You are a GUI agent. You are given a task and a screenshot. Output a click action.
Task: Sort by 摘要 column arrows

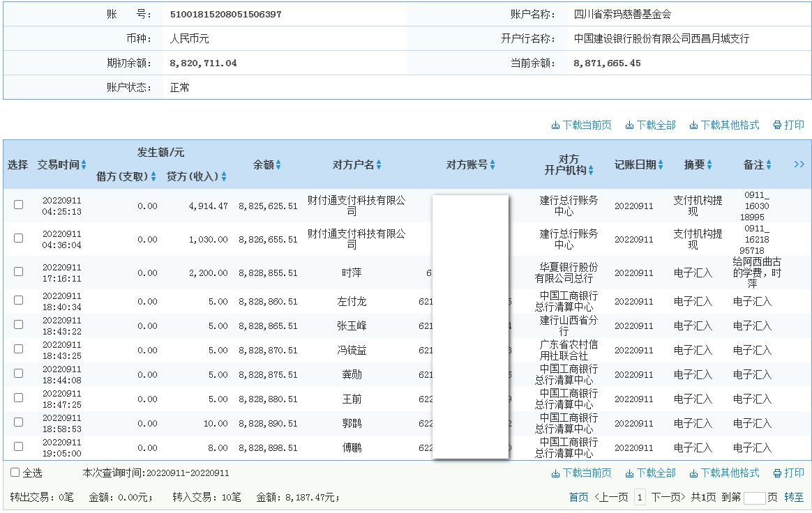709,164
